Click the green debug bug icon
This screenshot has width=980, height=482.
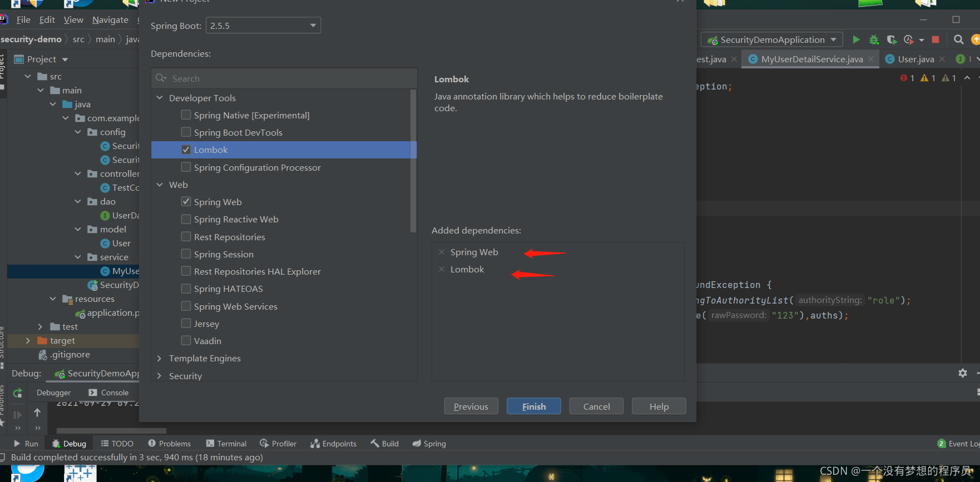874,39
